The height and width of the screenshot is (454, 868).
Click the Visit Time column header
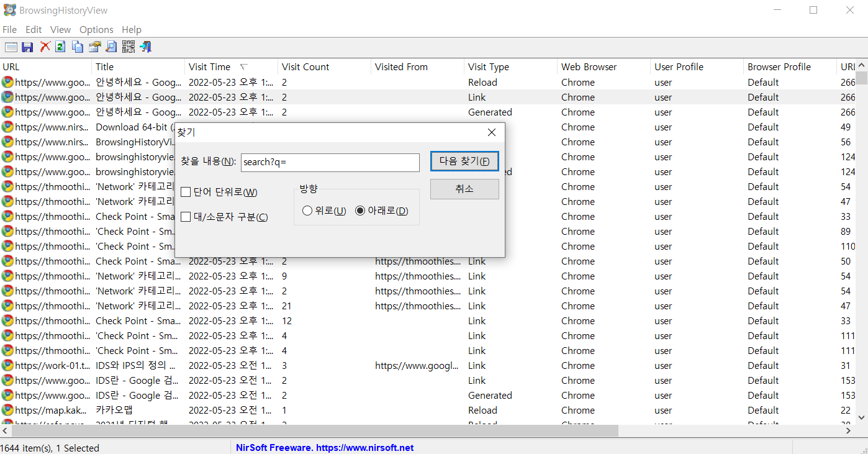pyautogui.click(x=232, y=67)
